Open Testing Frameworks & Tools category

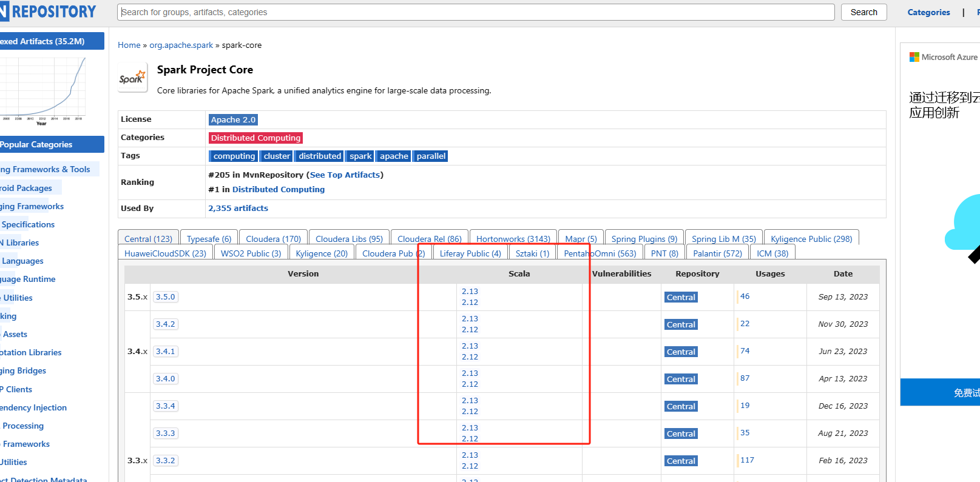pos(45,170)
